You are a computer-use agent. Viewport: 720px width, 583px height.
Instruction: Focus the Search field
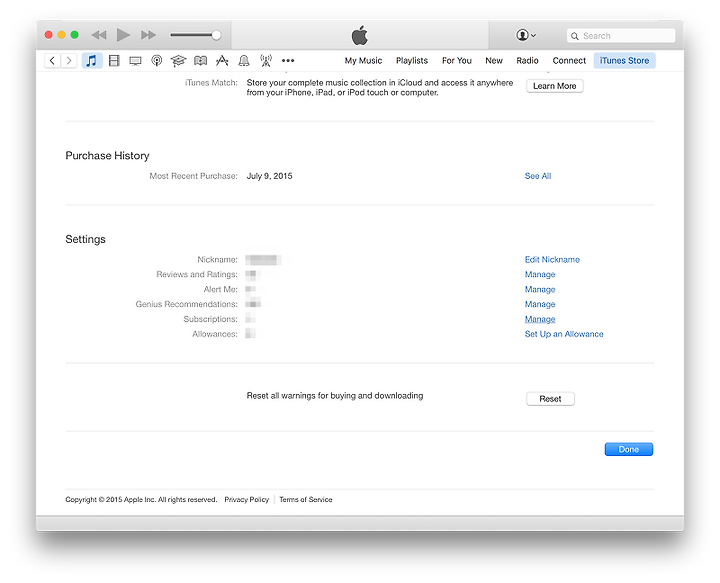621,36
